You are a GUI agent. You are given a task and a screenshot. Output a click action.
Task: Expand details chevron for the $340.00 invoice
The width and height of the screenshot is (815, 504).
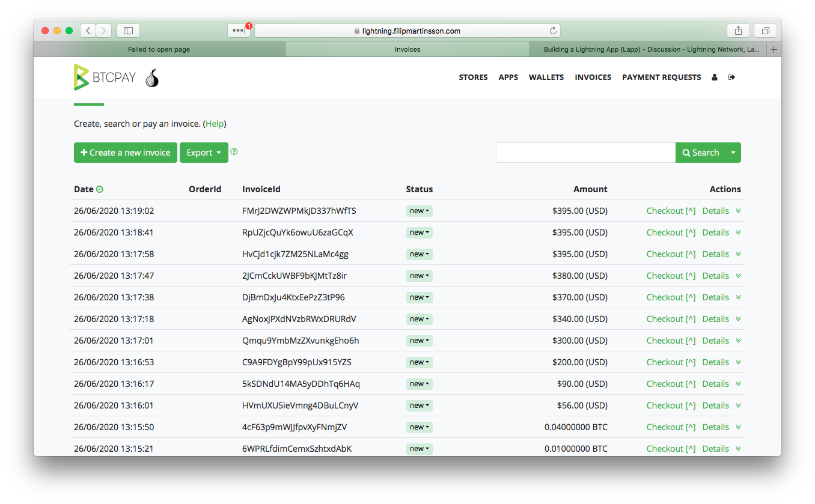tap(738, 319)
